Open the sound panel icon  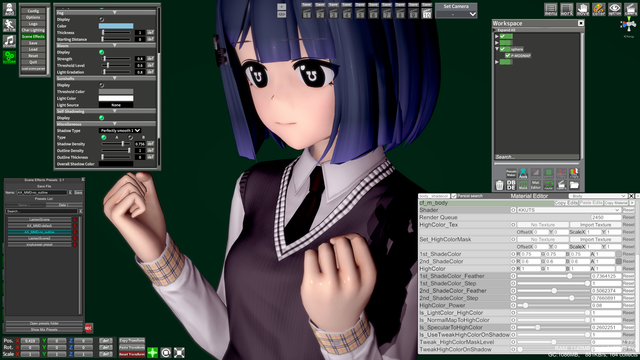(x=9, y=41)
